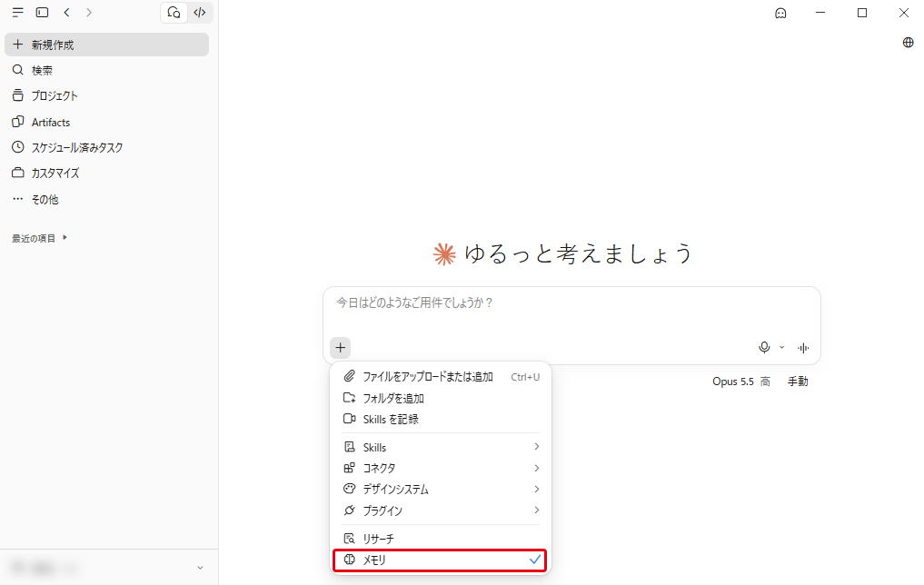Open the 手動 mode selector
The width and height of the screenshot is (924, 585).
(798, 382)
